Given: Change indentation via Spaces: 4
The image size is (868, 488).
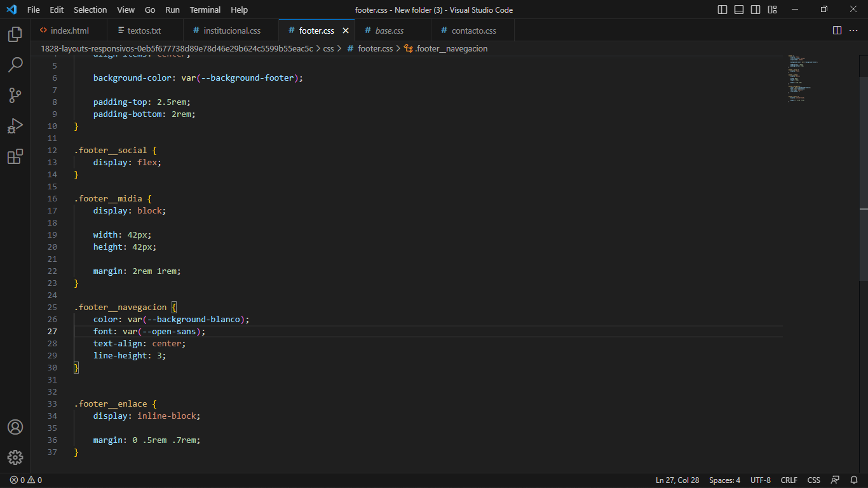Looking at the screenshot, I should point(724,480).
